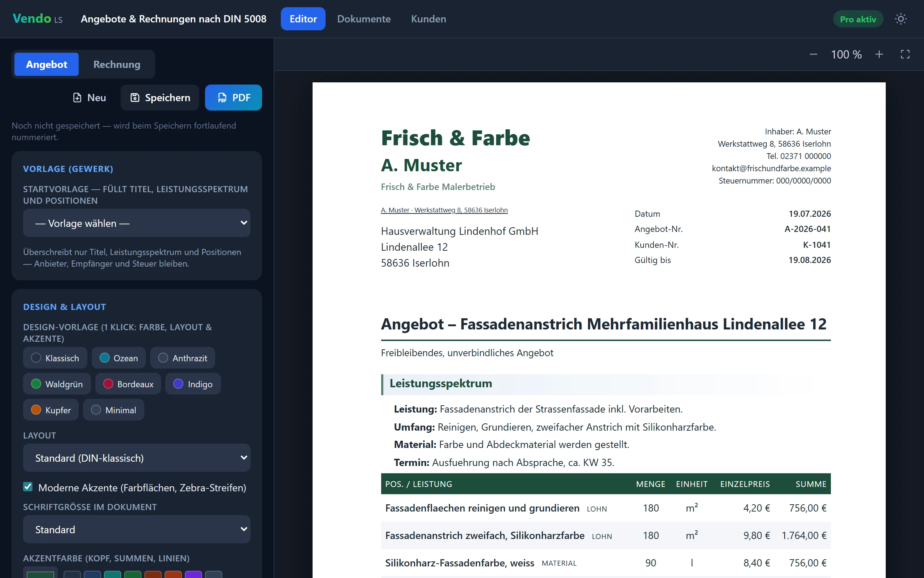Click the EINZELPREIS column header

tap(745, 484)
